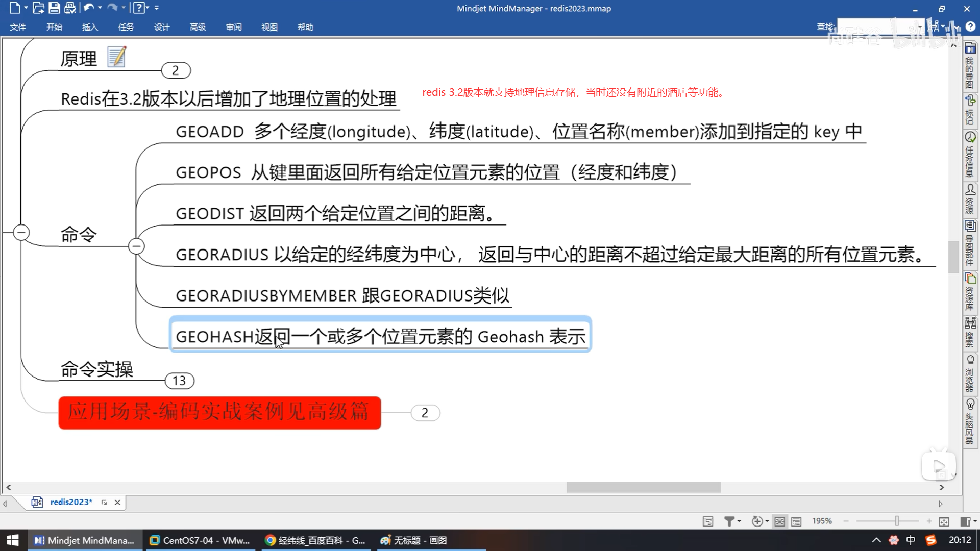Collapse the 命令 topic branch
980x551 pixels.
[136, 246]
